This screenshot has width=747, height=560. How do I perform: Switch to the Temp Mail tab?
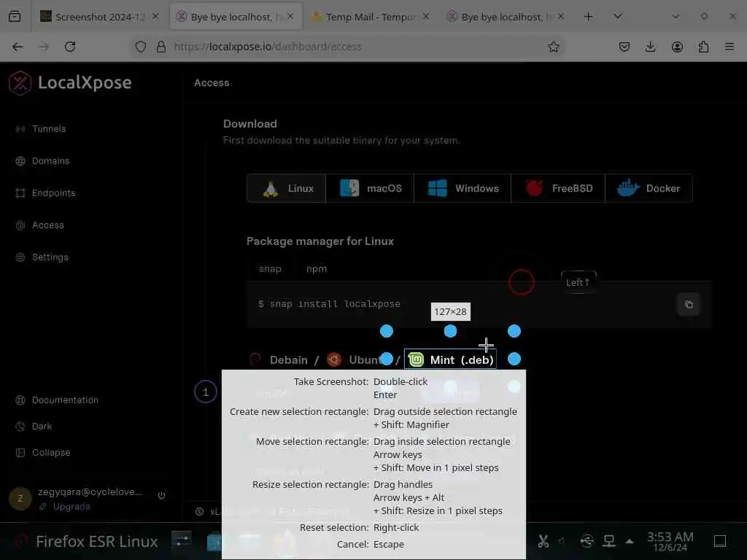pyautogui.click(x=371, y=17)
